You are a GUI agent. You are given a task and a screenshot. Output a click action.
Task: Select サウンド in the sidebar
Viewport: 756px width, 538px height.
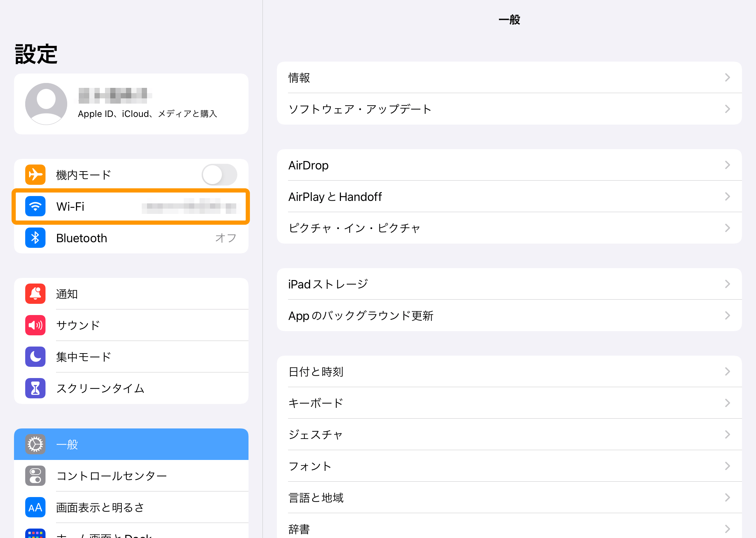[131, 325]
